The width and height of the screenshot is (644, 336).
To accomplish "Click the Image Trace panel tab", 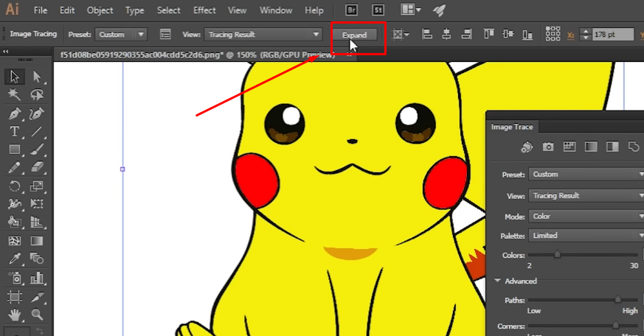I will click(x=512, y=127).
